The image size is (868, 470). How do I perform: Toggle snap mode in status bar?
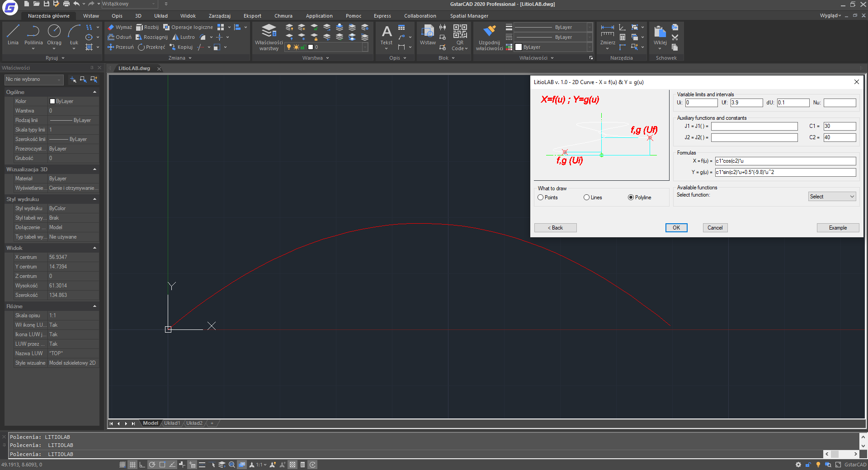pyautogui.click(x=123, y=465)
